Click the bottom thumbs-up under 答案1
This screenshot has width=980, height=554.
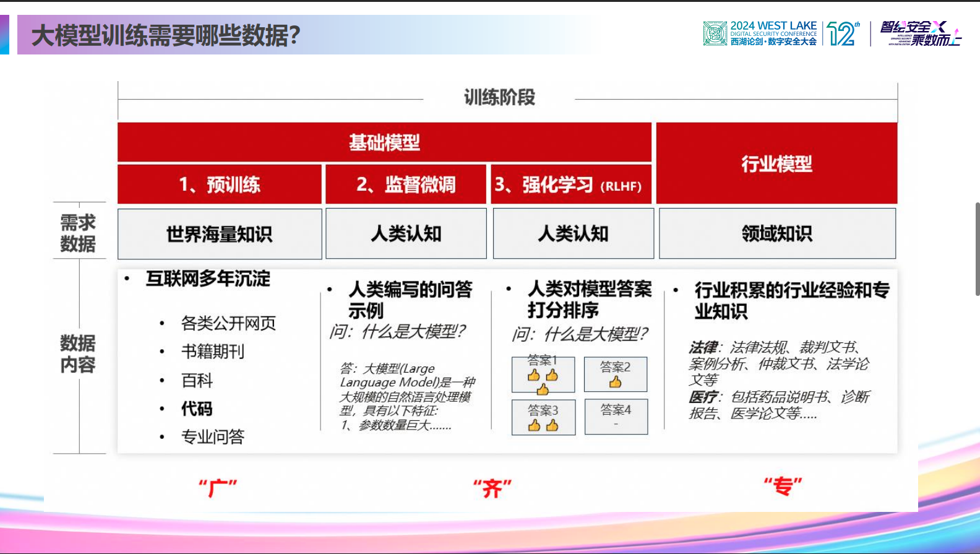click(543, 389)
